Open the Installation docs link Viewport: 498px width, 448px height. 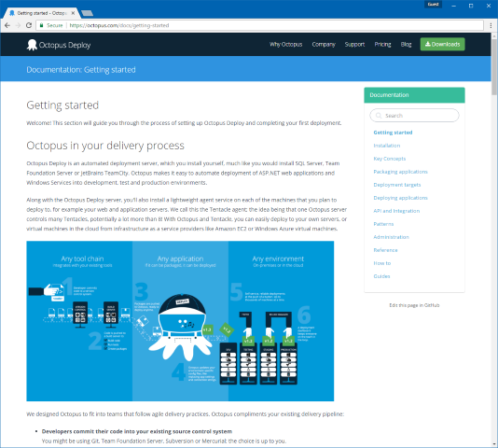[x=386, y=146]
